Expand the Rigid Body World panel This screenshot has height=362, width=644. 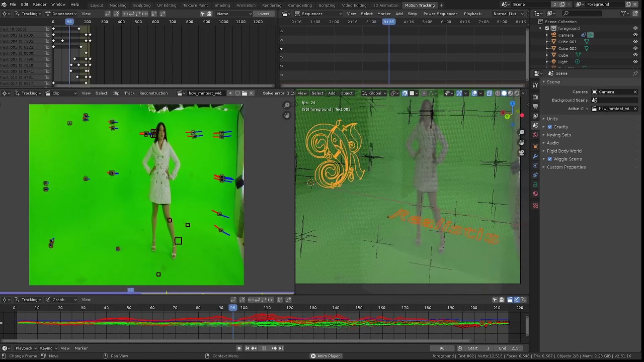[563, 151]
